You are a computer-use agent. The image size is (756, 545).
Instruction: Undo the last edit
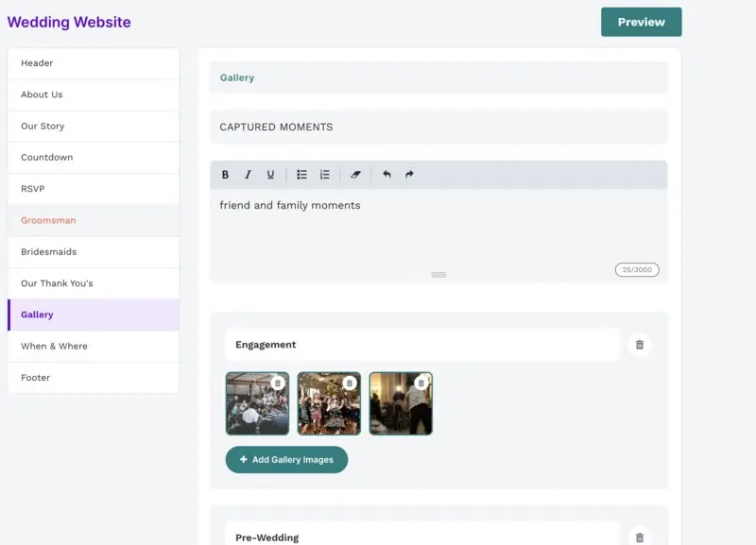(x=387, y=175)
